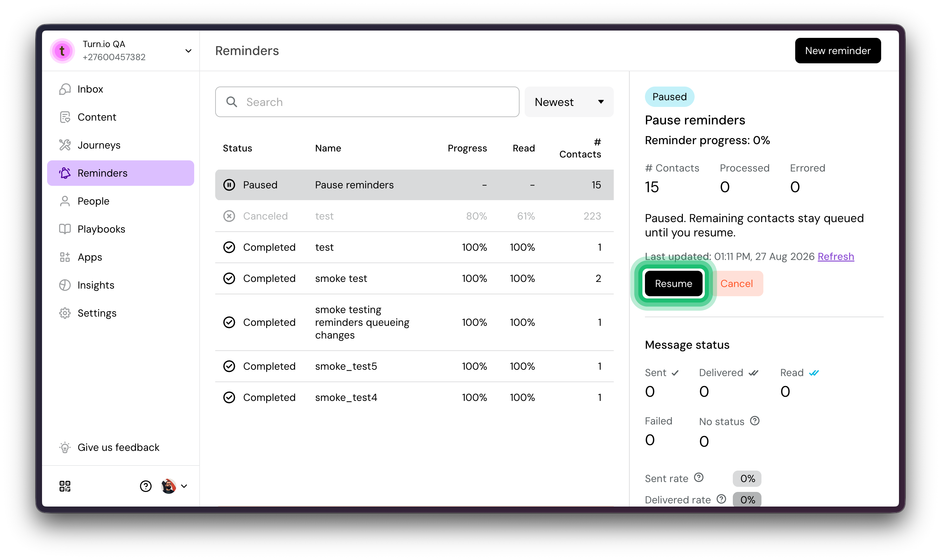Click the Delivered double checkmark icon
Screen dimensions: 941x560
coord(753,373)
